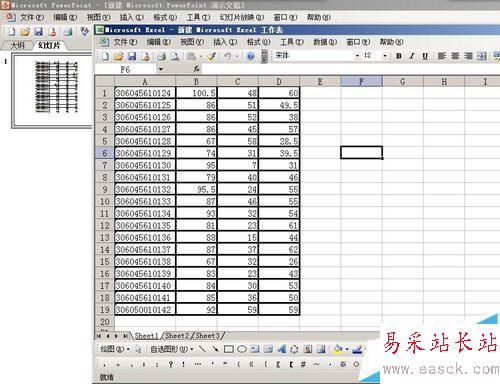
Task: Open PowerPoint 幻灯片放映 menu
Action: 242,17
